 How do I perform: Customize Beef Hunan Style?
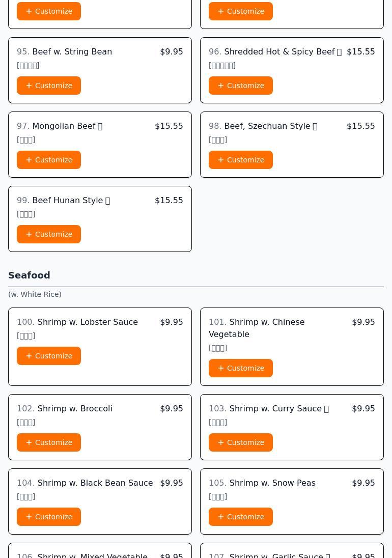49,234
